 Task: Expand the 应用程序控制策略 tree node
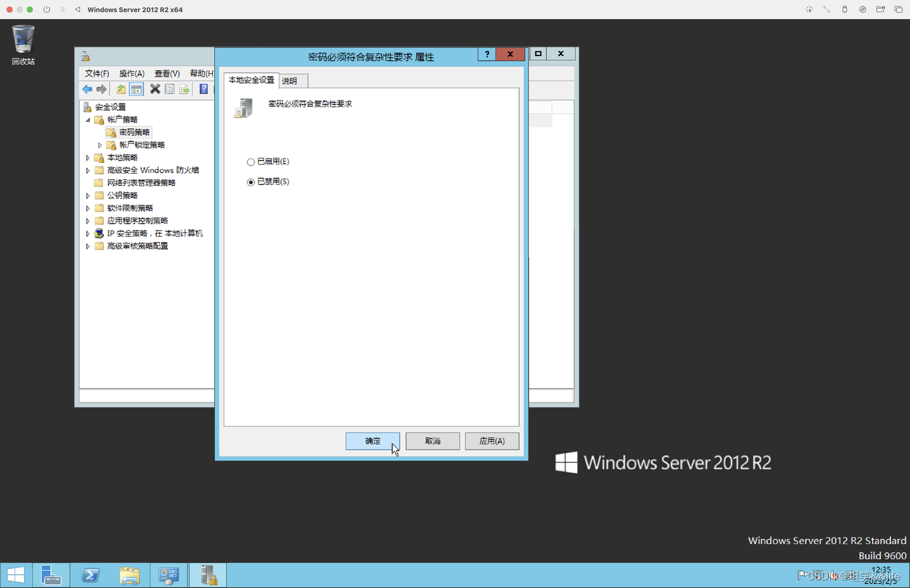click(x=88, y=221)
